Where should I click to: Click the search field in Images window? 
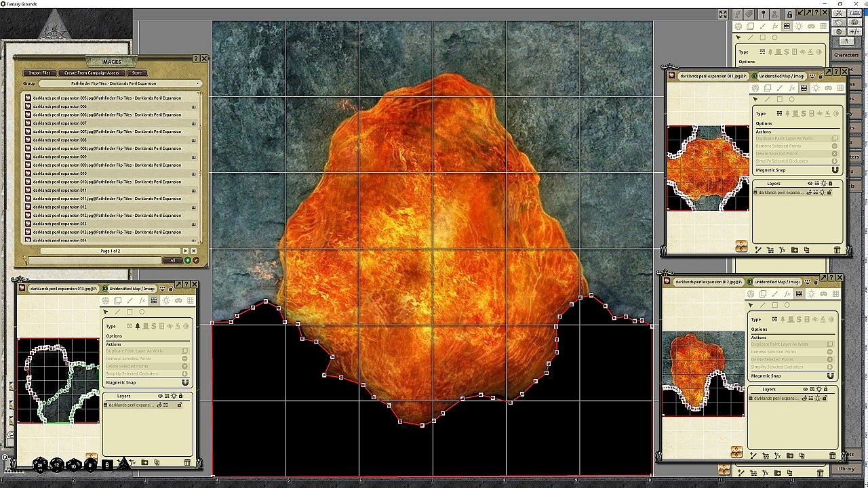(94, 260)
